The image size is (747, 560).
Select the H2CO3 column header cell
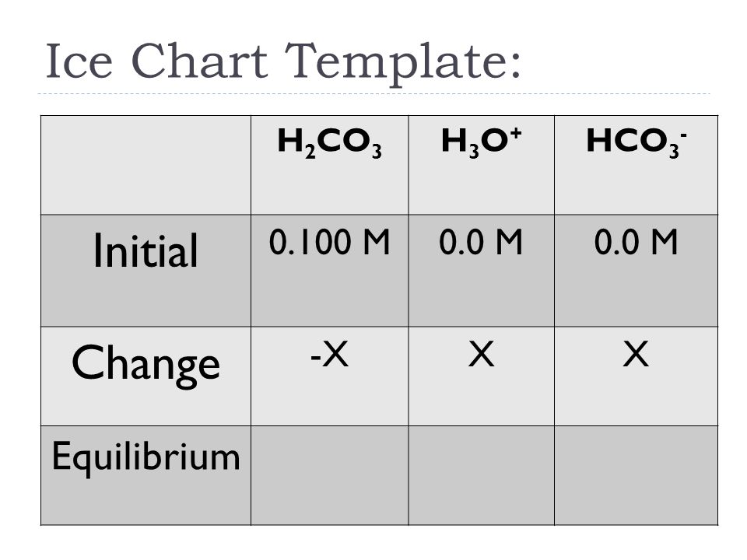pos(330,165)
